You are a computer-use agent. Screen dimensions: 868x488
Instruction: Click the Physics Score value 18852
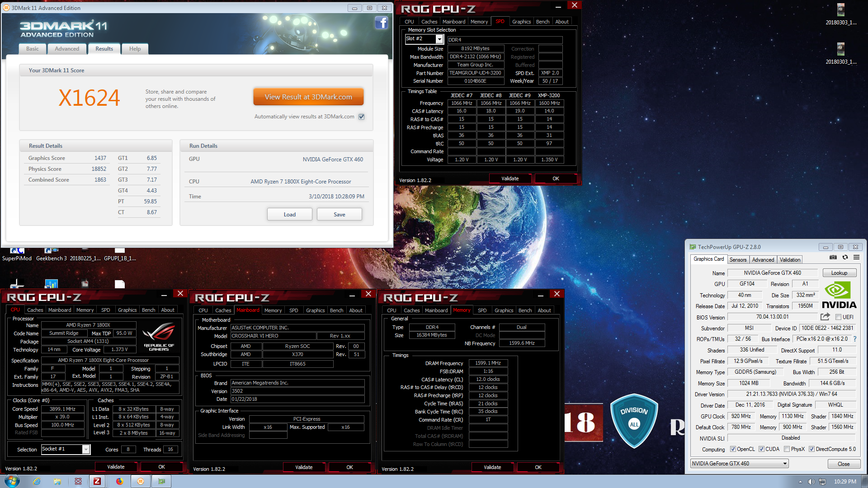tap(99, 169)
